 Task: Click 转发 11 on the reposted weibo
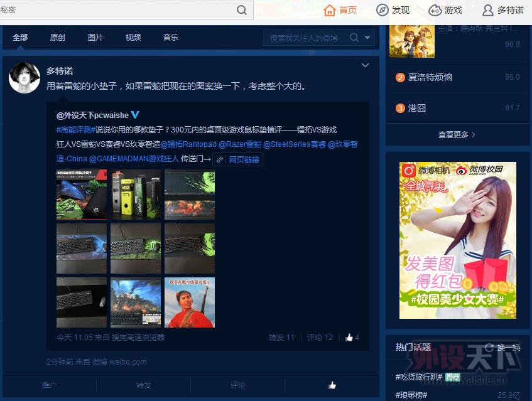(x=281, y=338)
